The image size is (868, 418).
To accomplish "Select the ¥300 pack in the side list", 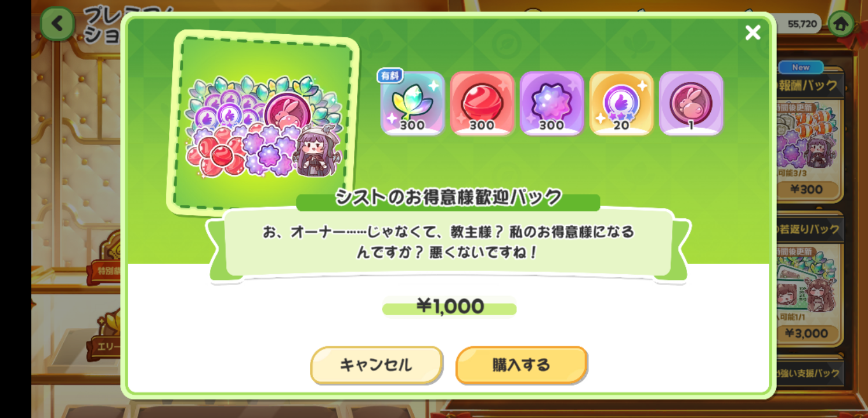I will [807, 189].
